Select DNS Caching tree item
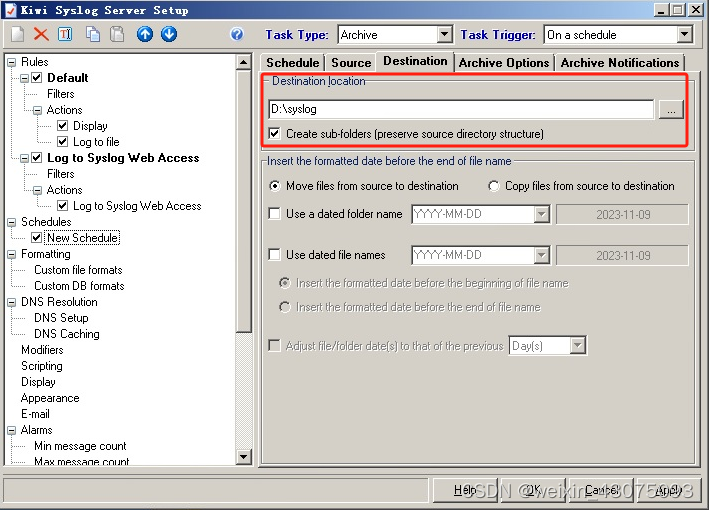709x510 pixels. [66, 334]
